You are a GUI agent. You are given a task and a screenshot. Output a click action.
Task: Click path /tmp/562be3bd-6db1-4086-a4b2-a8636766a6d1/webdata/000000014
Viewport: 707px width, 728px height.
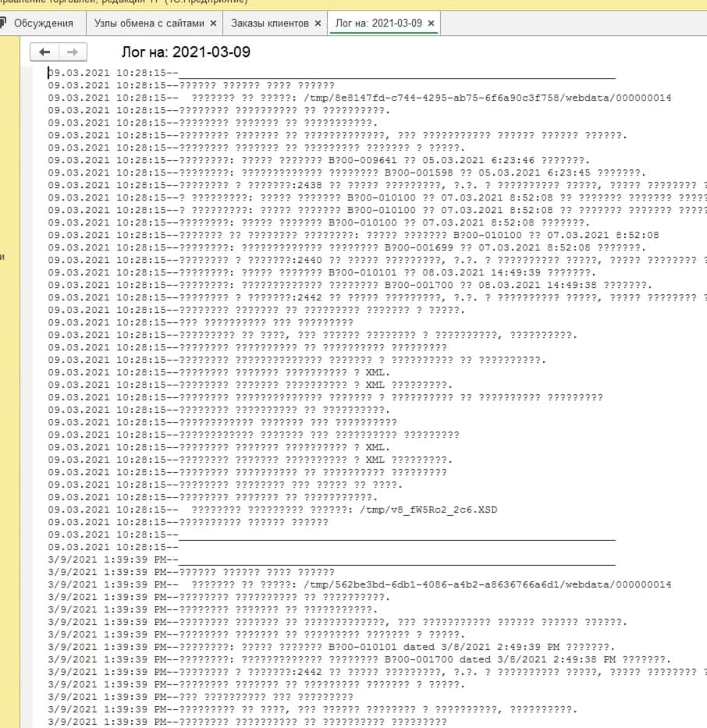click(x=488, y=584)
